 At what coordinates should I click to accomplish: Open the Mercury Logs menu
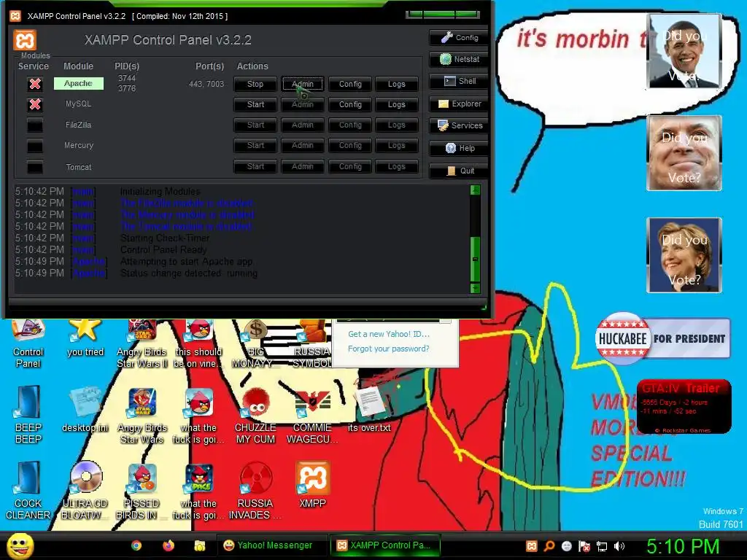[396, 145]
